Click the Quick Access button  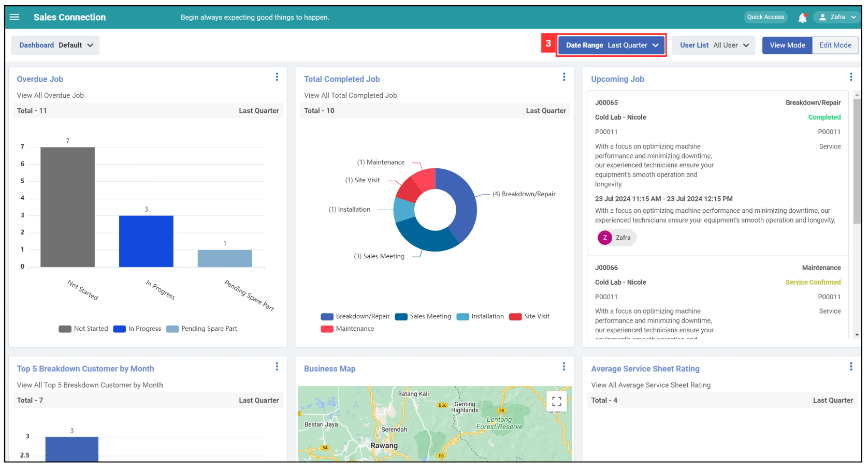coord(765,17)
